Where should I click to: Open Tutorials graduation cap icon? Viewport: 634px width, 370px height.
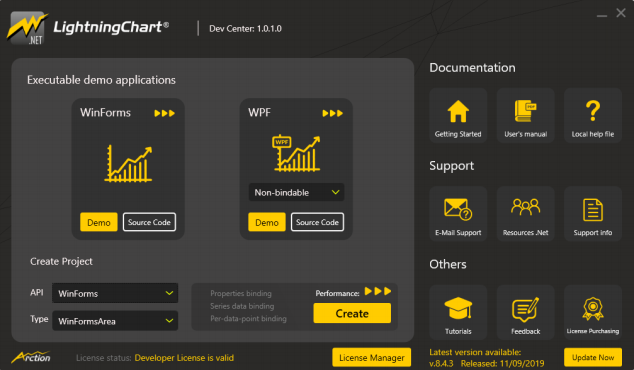coord(458,308)
